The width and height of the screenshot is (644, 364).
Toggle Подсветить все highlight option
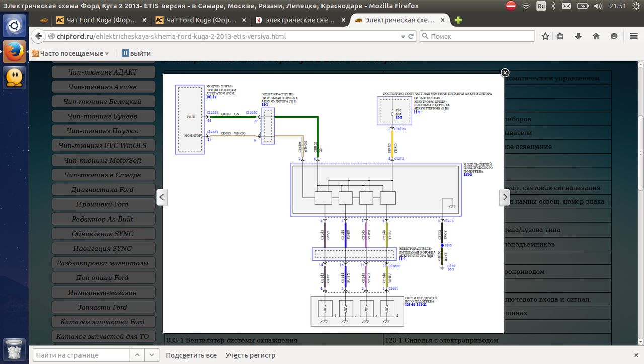pos(191,355)
